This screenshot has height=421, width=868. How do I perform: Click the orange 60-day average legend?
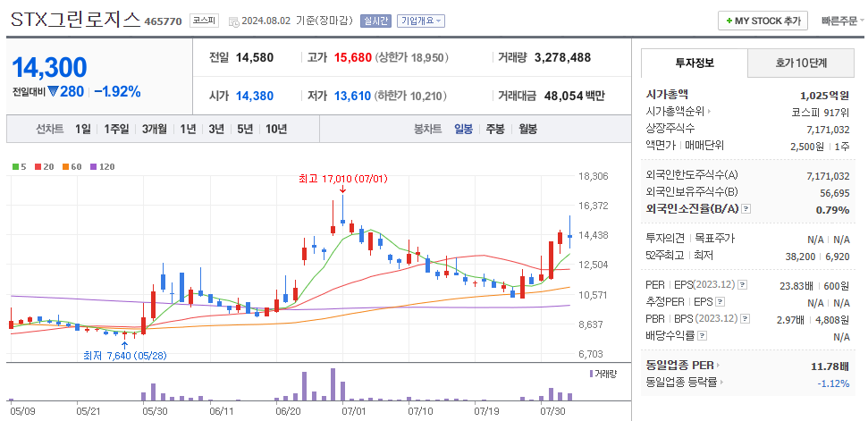tap(72, 166)
